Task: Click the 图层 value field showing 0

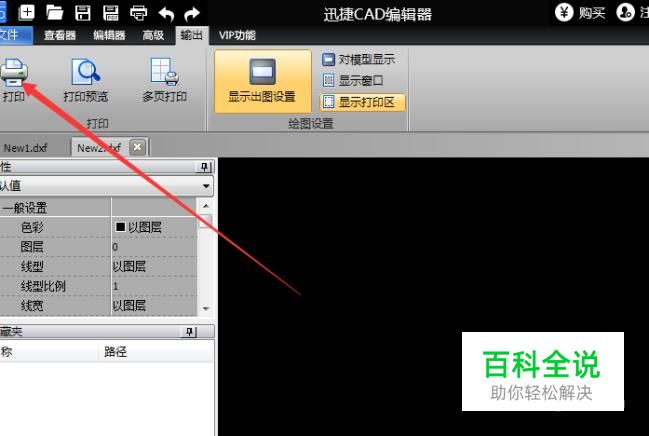Action: pyautogui.click(x=154, y=247)
